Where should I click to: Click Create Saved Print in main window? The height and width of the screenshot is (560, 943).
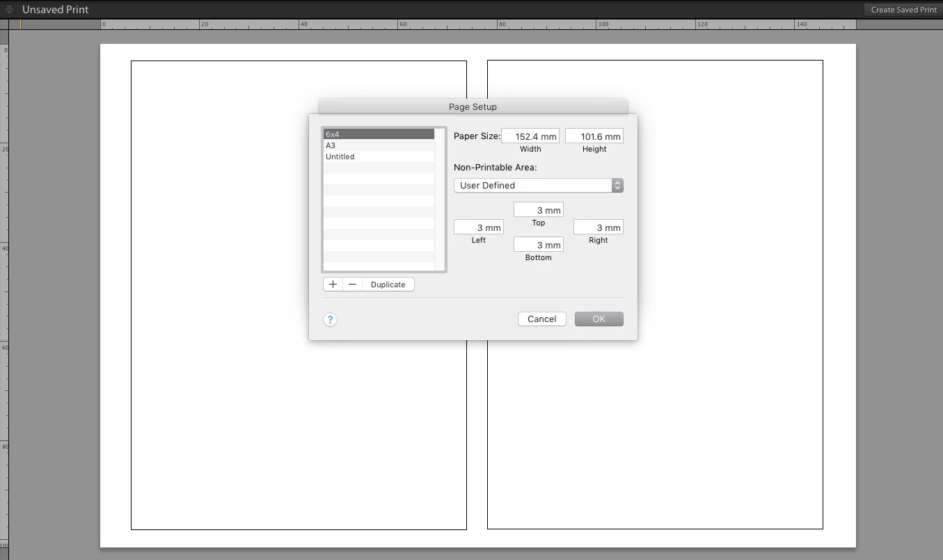(903, 10)
